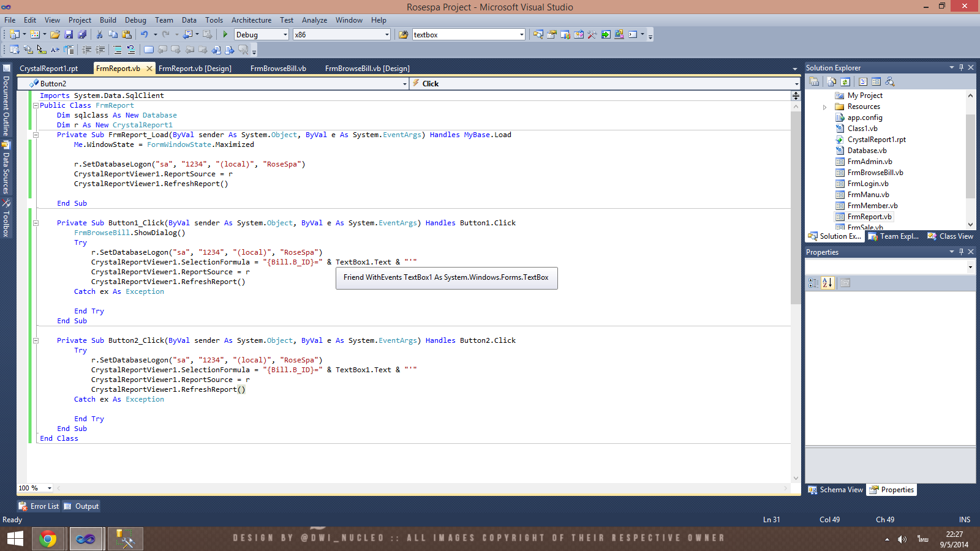Open the Build menu
The width and height of the screenshot is (980, 551).
(x=108, y=20)
